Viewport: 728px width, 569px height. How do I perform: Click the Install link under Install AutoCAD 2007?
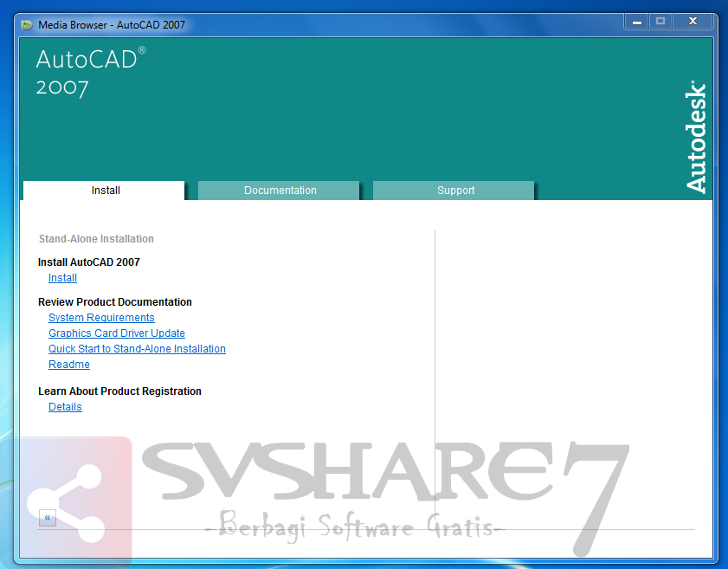(x=62, y=278)
